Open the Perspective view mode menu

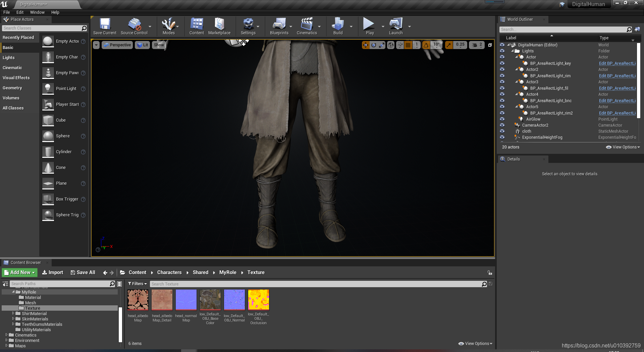point(117,45)
